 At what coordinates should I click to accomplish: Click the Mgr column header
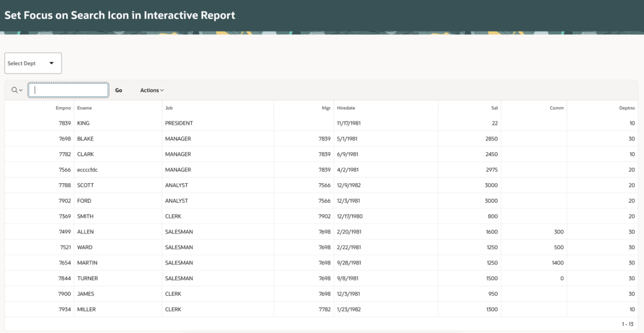coord(326,108)
